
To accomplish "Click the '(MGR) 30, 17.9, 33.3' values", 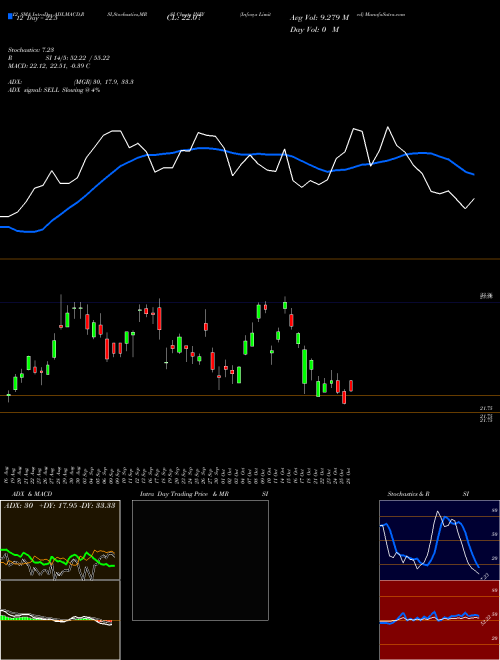I will pos(104,82).
